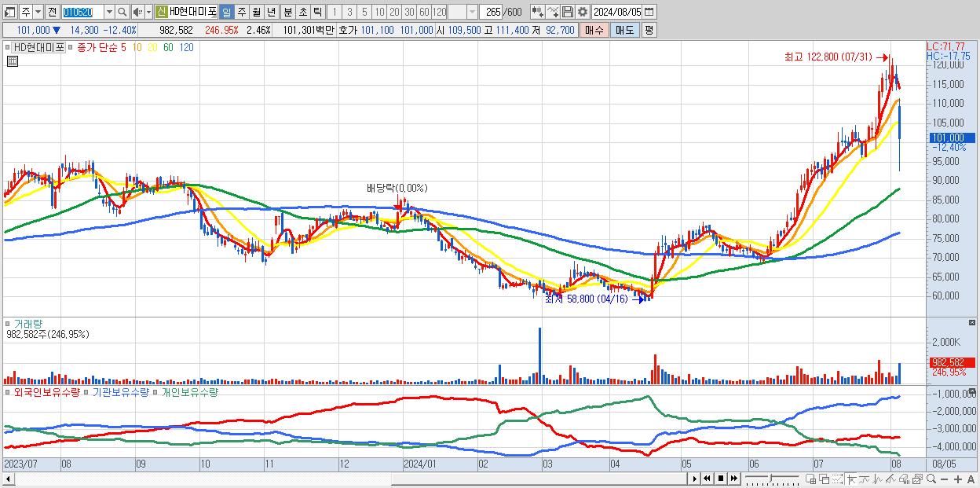Open the dropdown arrow next to 주 in the top-left
This screenshot has height=488, width=980.
point(38,12)
